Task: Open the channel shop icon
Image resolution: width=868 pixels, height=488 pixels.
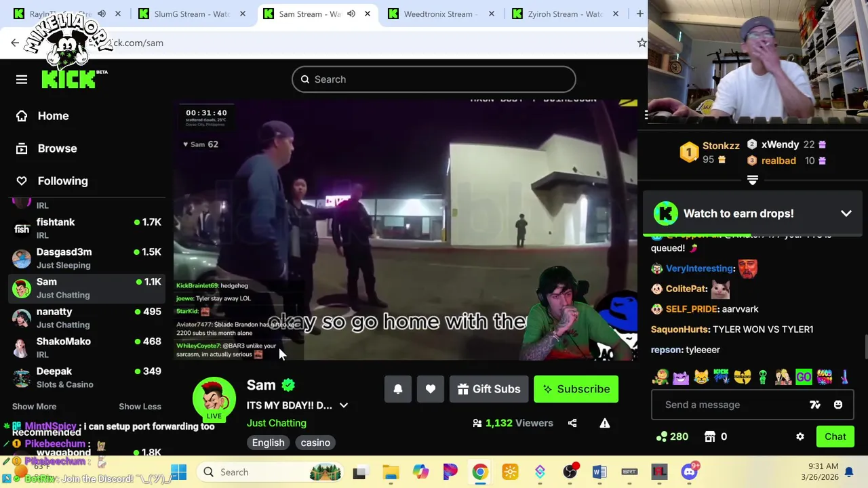Action: [x=710, y=436]
